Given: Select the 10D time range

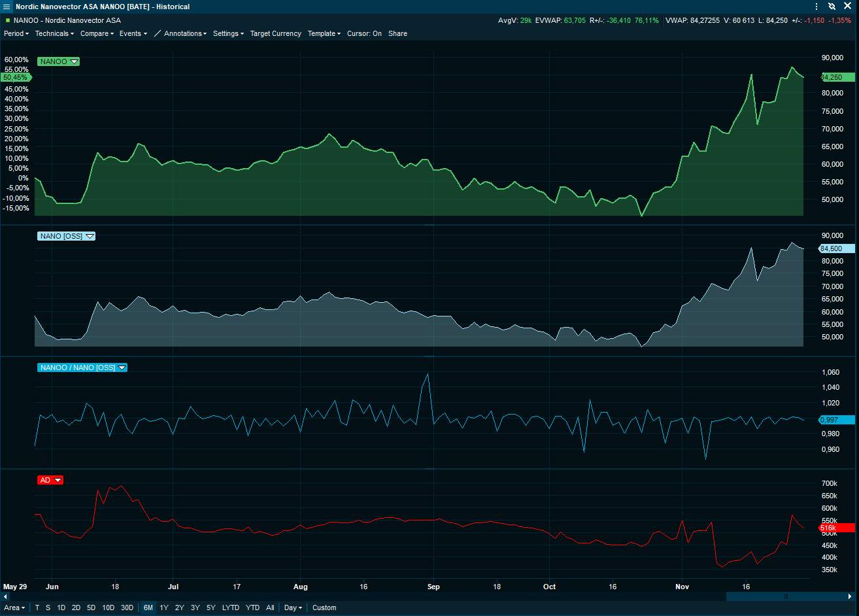Looking at the screenshot, I should [109, 607].
